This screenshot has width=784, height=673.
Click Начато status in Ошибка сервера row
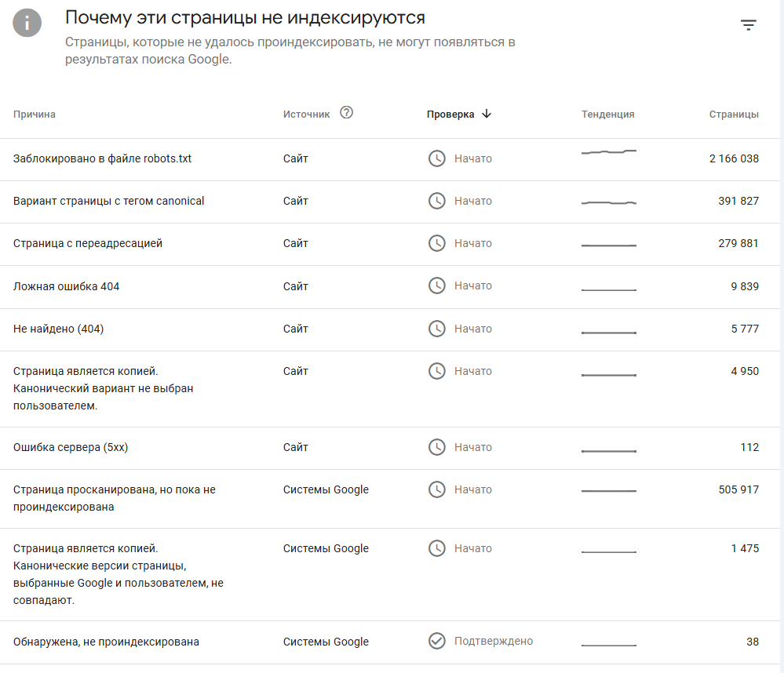click(473, 447)
